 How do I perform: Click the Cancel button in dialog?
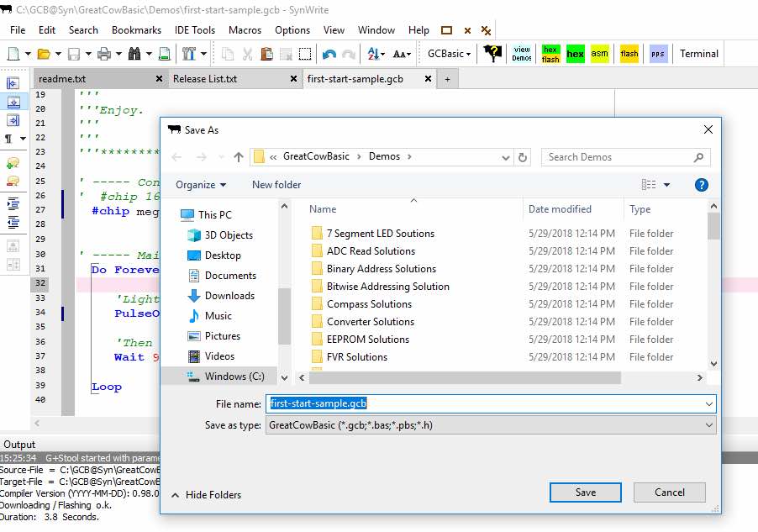coord(670,492)
